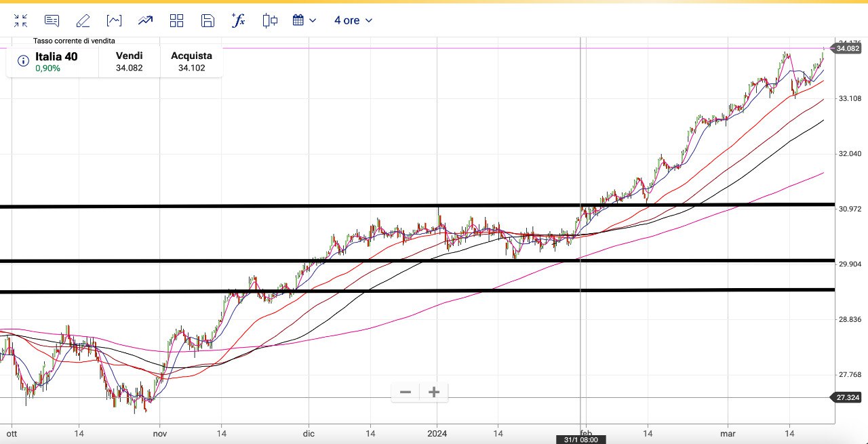
Task: Open the four-squares layout grid icon
Action: [x=176, y=20]
